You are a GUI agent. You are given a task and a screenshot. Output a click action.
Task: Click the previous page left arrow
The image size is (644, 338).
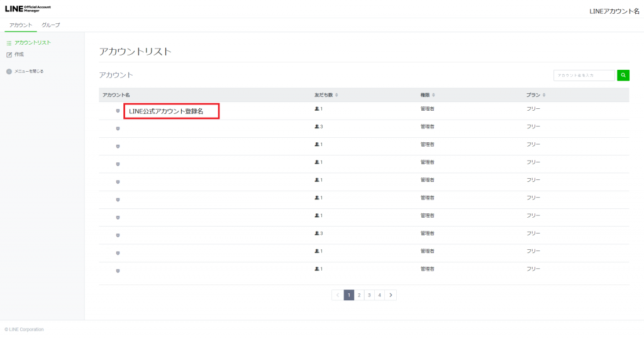click(337, 295)
